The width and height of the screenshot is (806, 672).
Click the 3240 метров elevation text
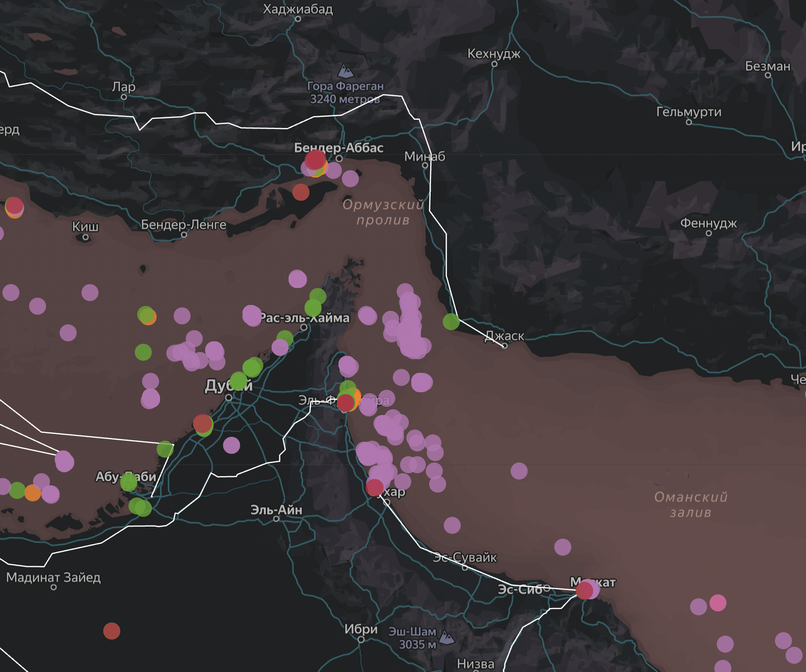click(345, 99)
